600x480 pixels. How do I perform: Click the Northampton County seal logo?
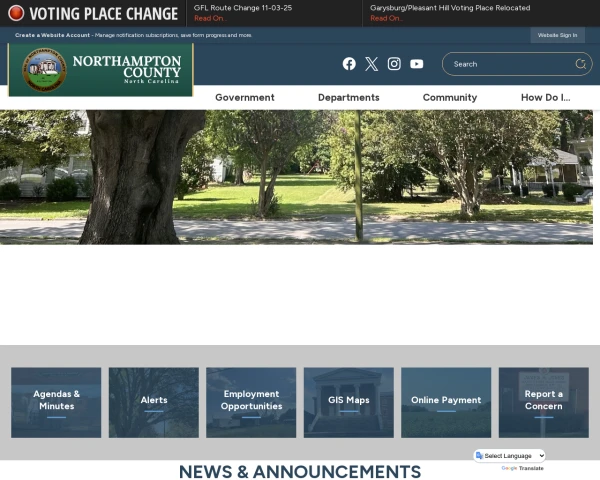[44, 70]
